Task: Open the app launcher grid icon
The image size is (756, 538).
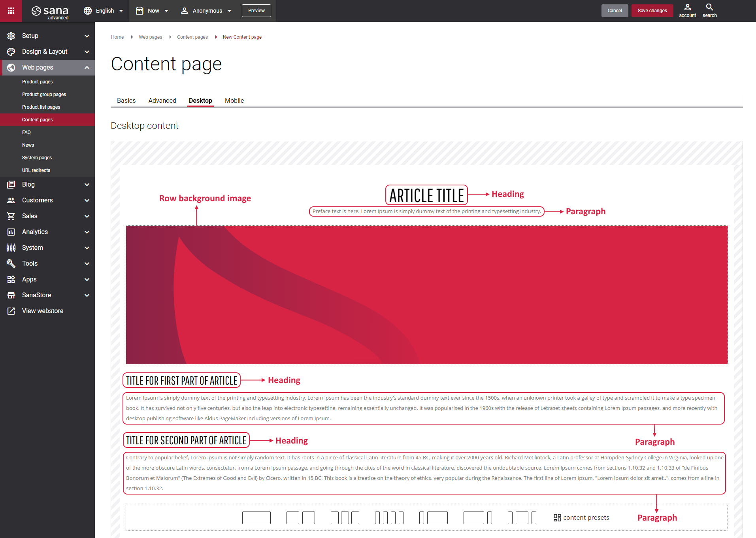Action: (11, 11)
